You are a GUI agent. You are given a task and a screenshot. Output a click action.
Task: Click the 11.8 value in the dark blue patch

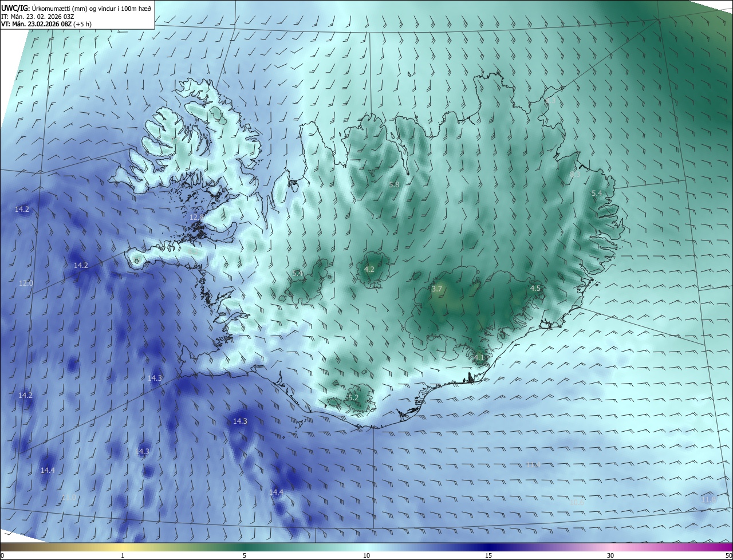(709, 500)
